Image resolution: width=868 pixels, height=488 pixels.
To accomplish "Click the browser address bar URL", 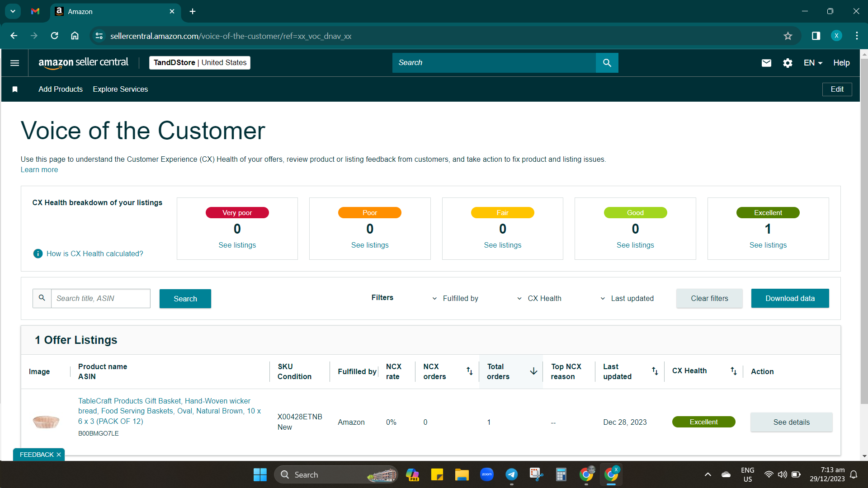I will [x=231, y=36].
